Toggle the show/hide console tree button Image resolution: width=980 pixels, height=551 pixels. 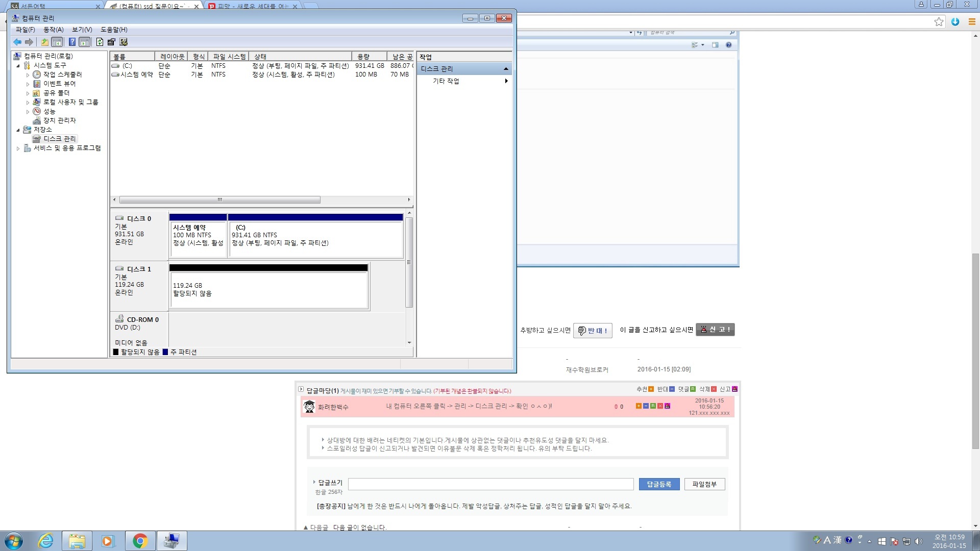click(x=57, y=42)
